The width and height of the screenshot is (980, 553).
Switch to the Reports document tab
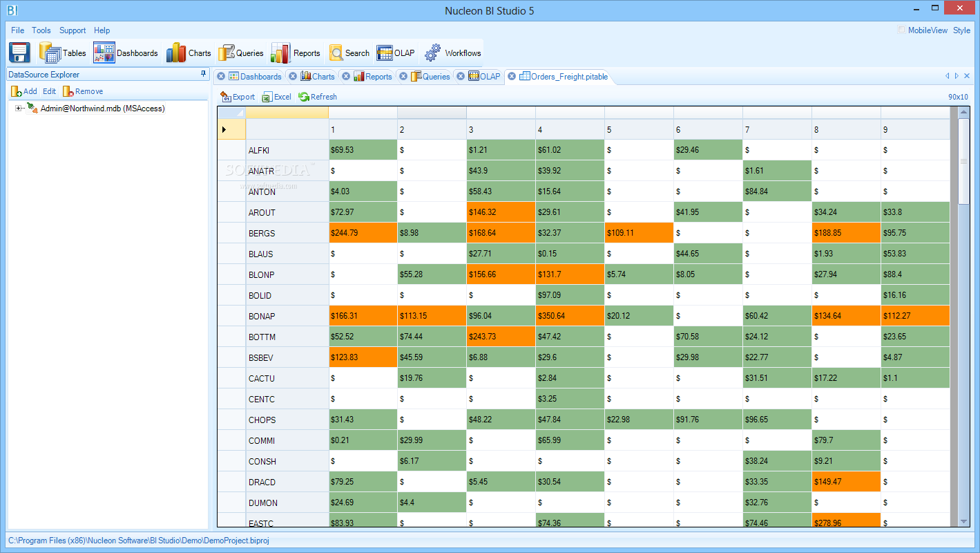click(x=373, y=76)
